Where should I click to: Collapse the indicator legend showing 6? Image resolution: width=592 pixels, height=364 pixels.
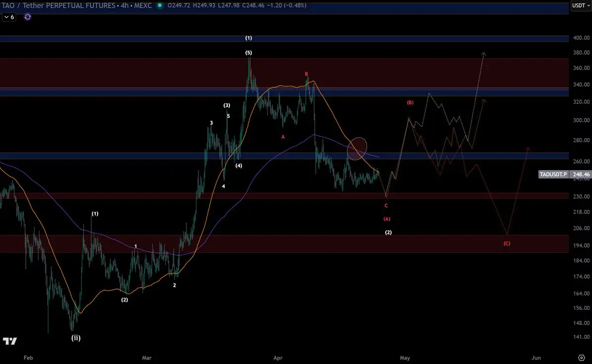click(9, 17)
